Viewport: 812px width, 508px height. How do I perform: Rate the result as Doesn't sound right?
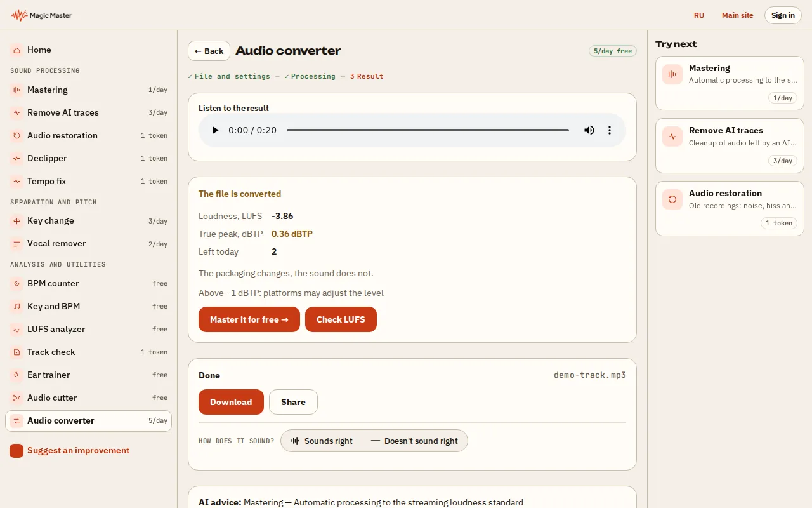click(x=414, y=441)
